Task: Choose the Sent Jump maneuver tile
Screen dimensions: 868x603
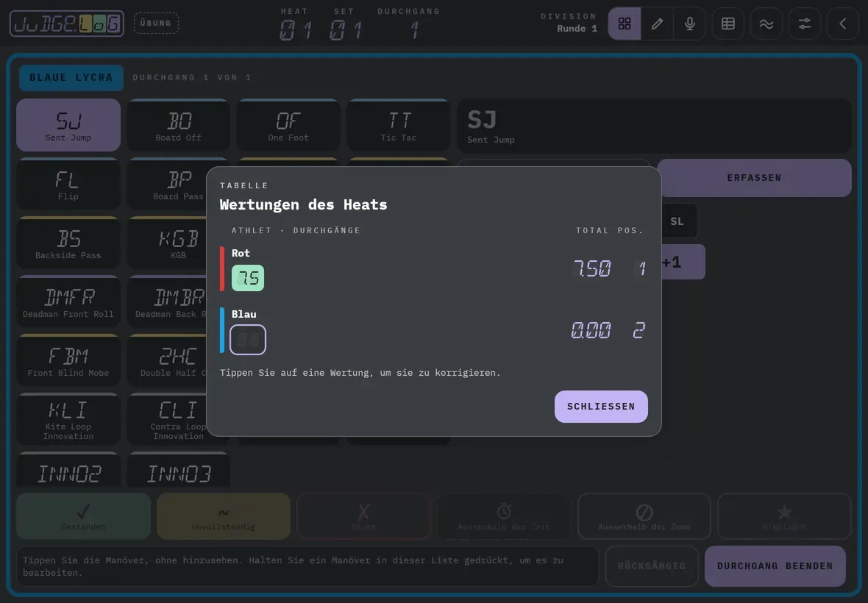Action: (68, 125)
